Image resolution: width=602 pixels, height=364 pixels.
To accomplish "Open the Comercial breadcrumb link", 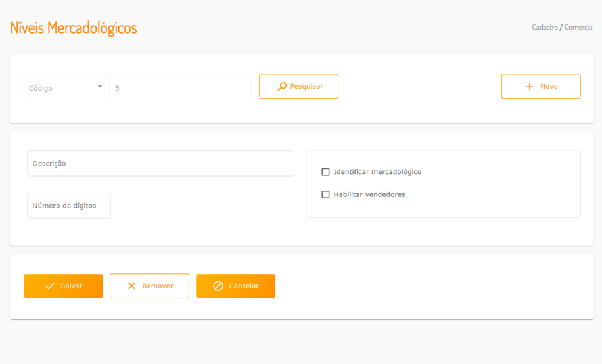I will (579, 28).
